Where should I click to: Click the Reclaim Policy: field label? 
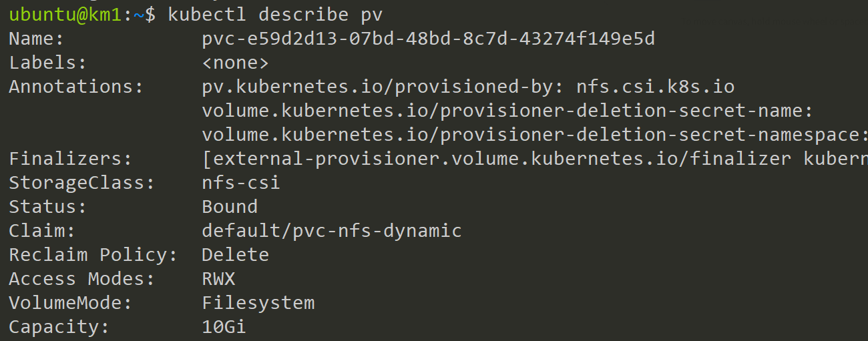[x=93, y=255]
